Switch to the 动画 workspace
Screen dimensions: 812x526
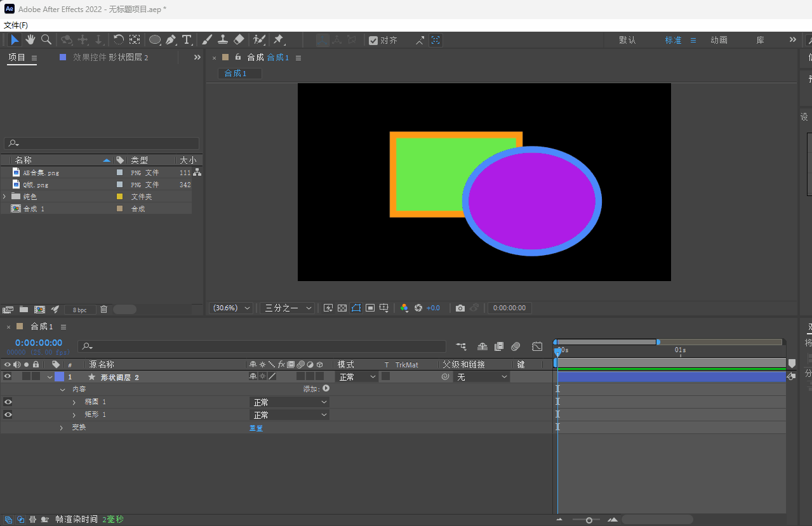point(719,40)
